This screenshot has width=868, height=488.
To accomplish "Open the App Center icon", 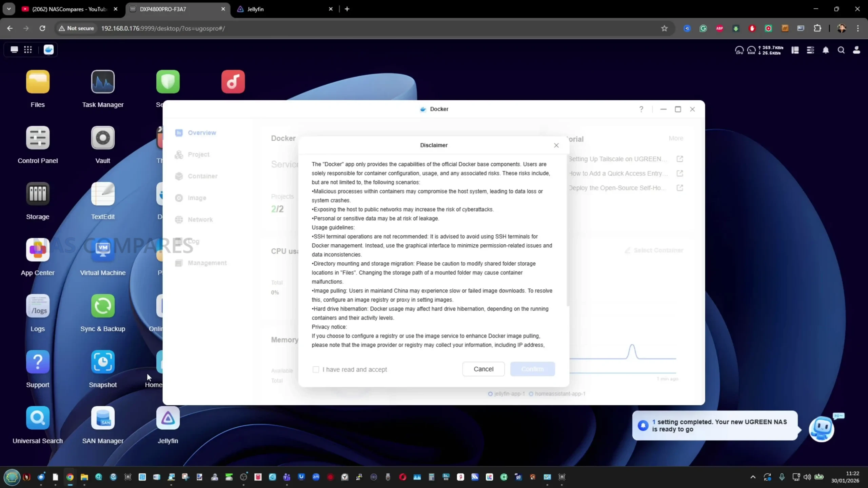I will (x=38, y=250).
